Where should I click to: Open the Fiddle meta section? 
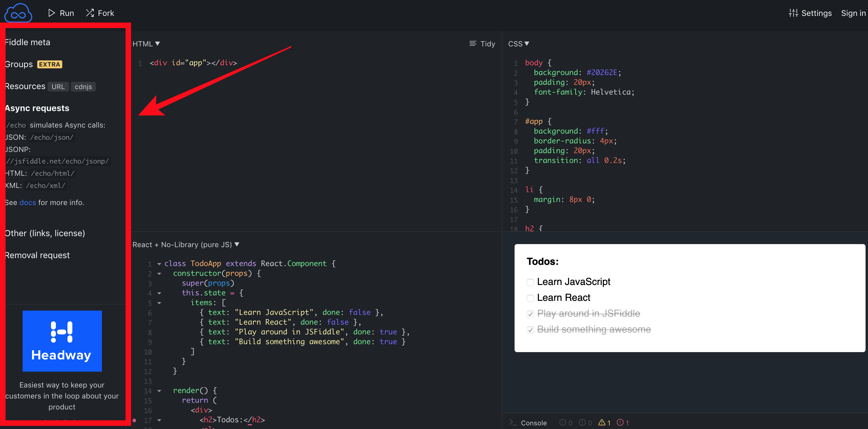pos(28,42)
